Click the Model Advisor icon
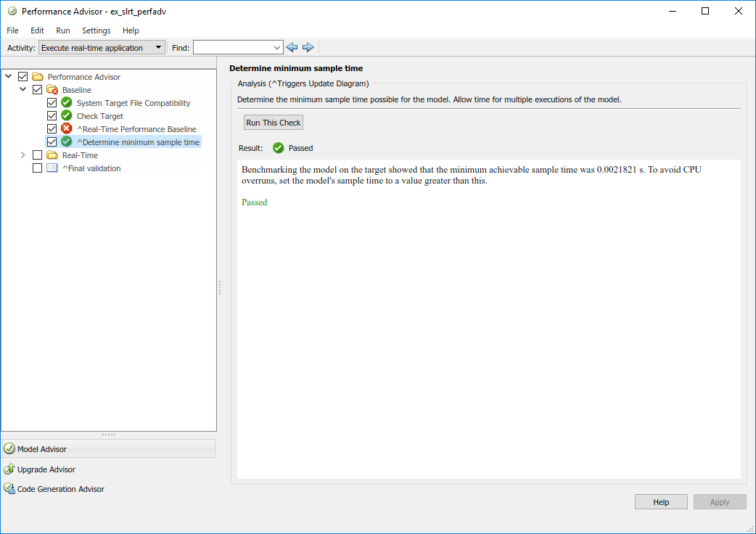 (x=9, y=449)
